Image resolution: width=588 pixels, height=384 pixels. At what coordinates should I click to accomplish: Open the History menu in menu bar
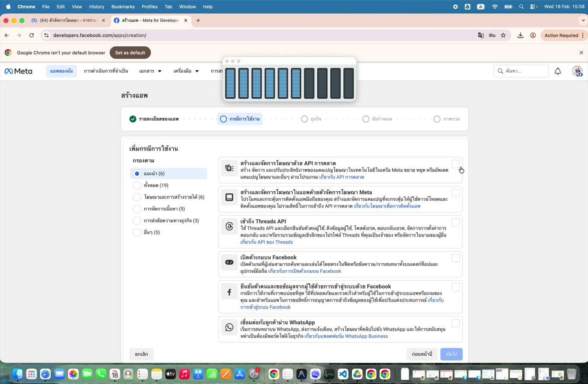click(96, 6)
